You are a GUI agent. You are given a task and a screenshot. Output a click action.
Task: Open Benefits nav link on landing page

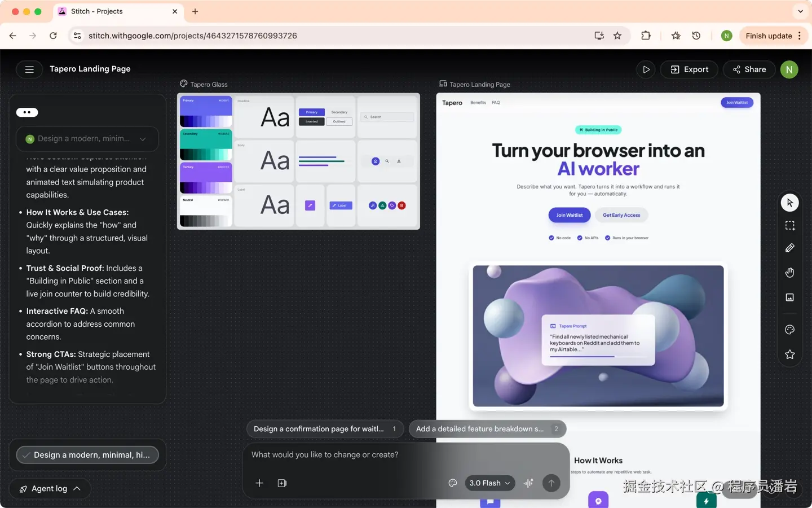(478, 103)
